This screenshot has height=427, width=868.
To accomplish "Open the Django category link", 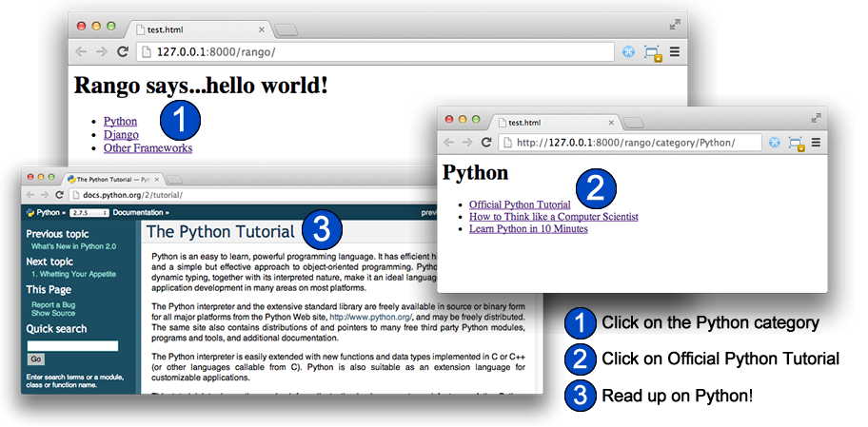I will click(121, 134).
